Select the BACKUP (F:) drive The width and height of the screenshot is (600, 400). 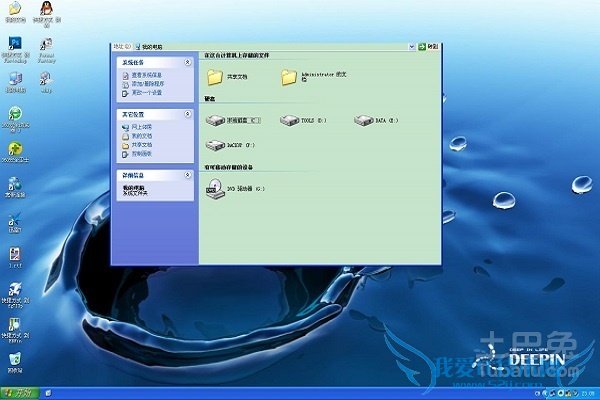click(x=230, y=145)
